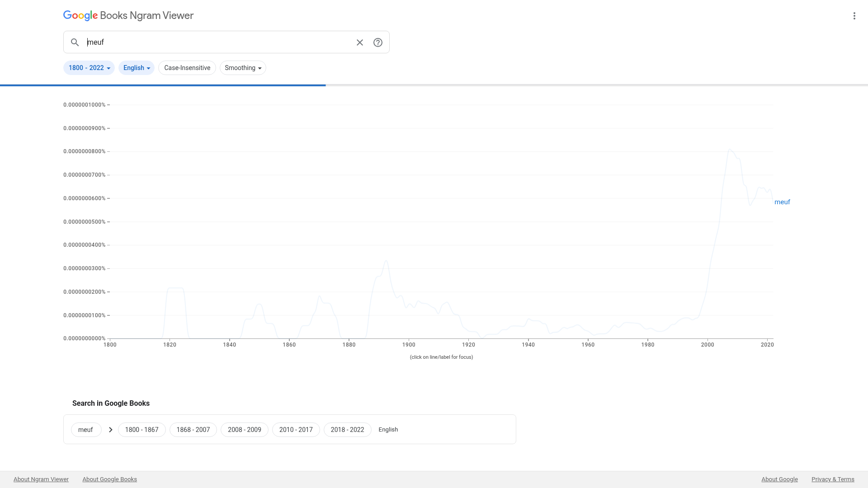Screen dimensions: 868x488
Task: Open the English corpus dropdown
Action: [136, 68]
